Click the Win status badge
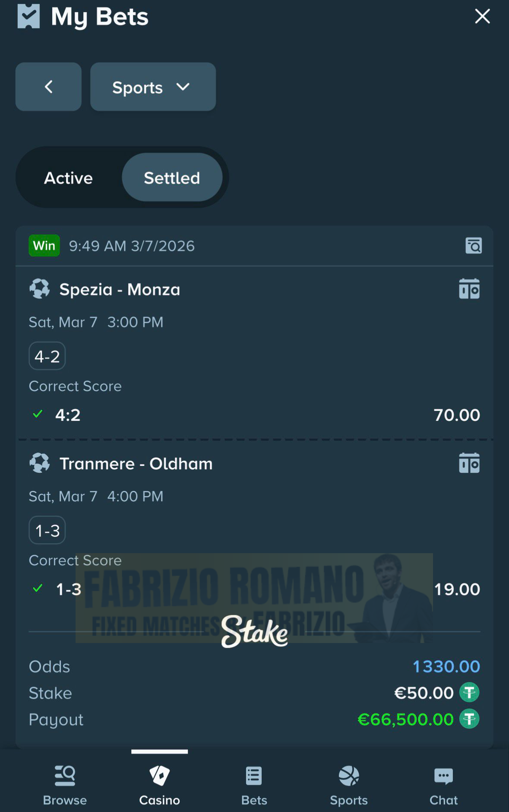The width and height of the screenshot is (509, 812). [x=44, y=245]
